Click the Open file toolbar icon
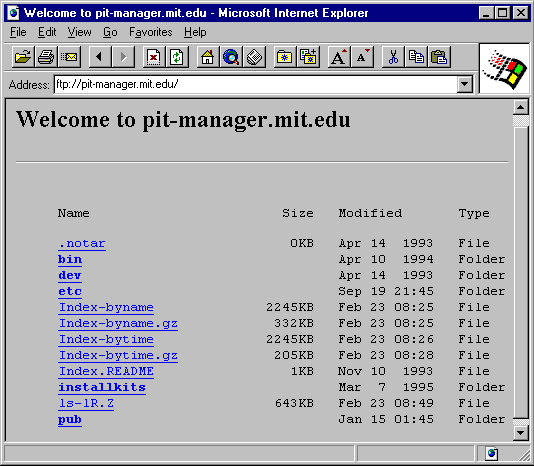 (23, 57)
